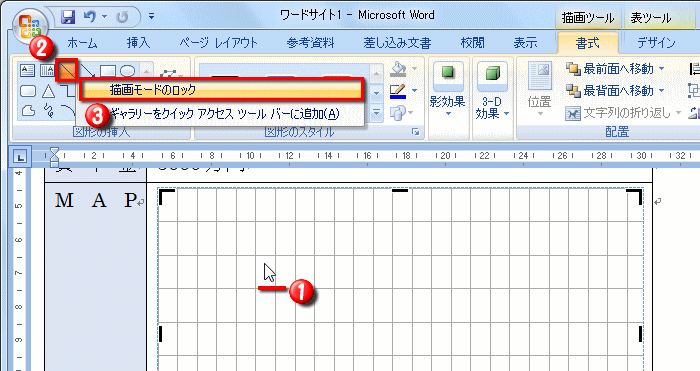Screen dimensions: 700x371
Task: Expand the 最前面へ移動 dropdown arrow
Action: tap(662, 69)
